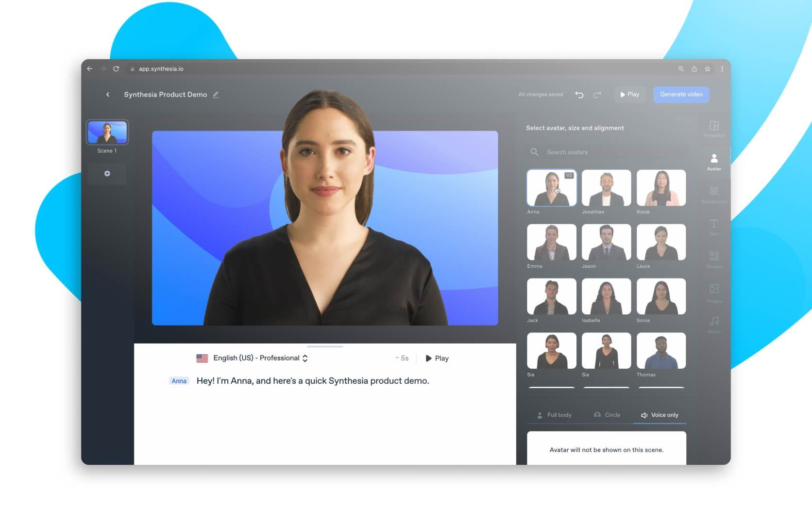Screen dimensions: 812x524
Task: Select the Jonathan avatar thumbnail
Action: pos(606,188)
